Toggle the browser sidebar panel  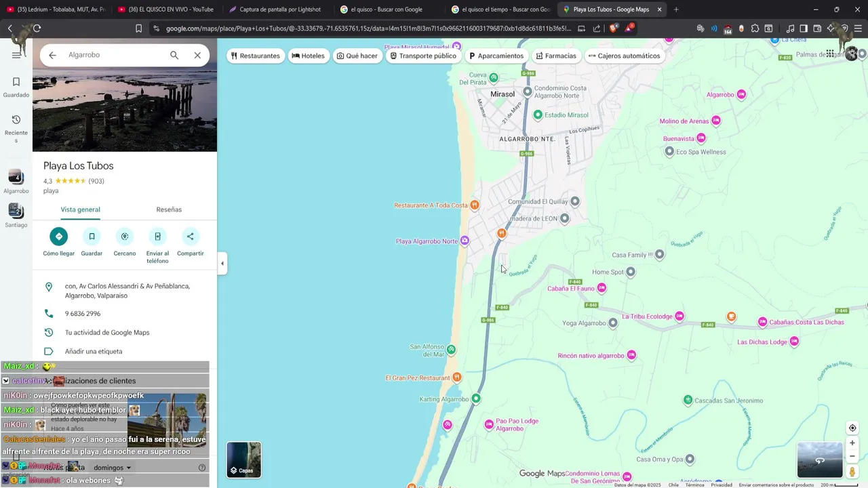pos(804,28)
